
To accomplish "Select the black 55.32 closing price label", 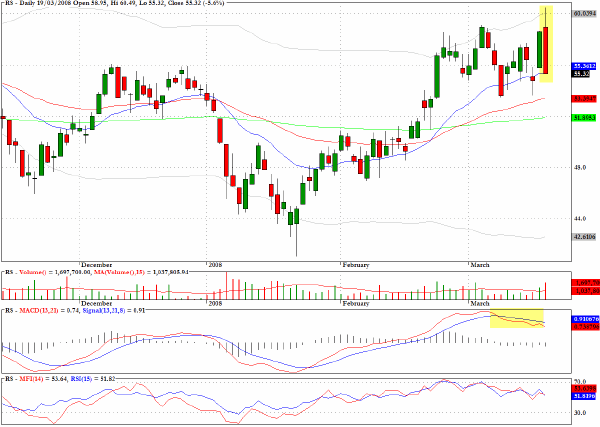I will pyautogui.click(x=581, y=73).
